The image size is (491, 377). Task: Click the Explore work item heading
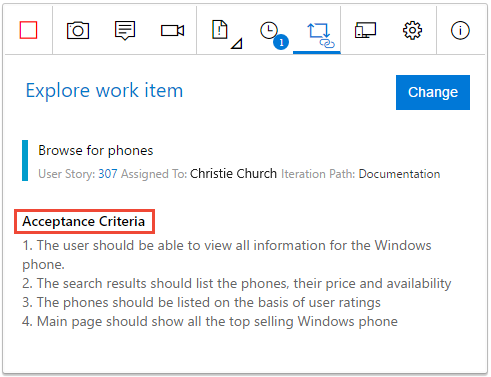(104, 90)
